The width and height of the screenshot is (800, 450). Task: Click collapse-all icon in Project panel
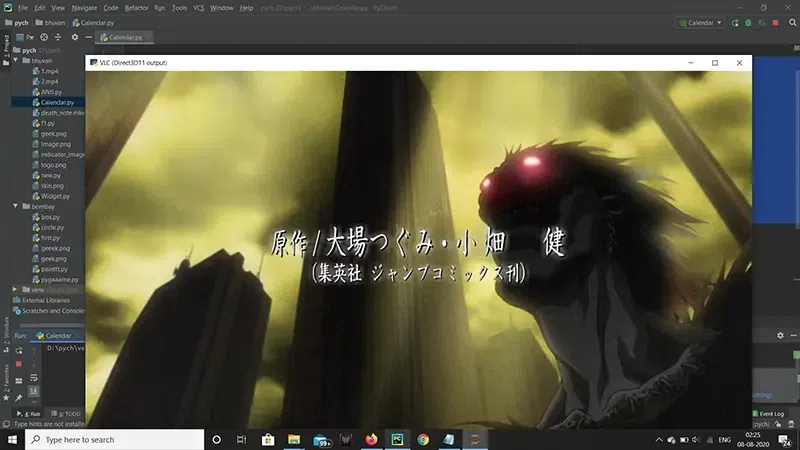(x=58, y=37)
